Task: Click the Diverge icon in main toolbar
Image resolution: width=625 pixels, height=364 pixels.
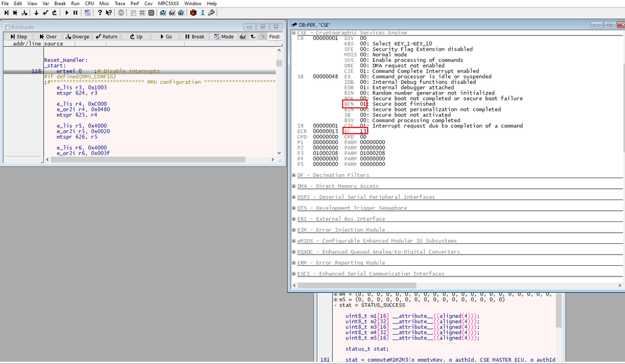Action: coord(24,13)
